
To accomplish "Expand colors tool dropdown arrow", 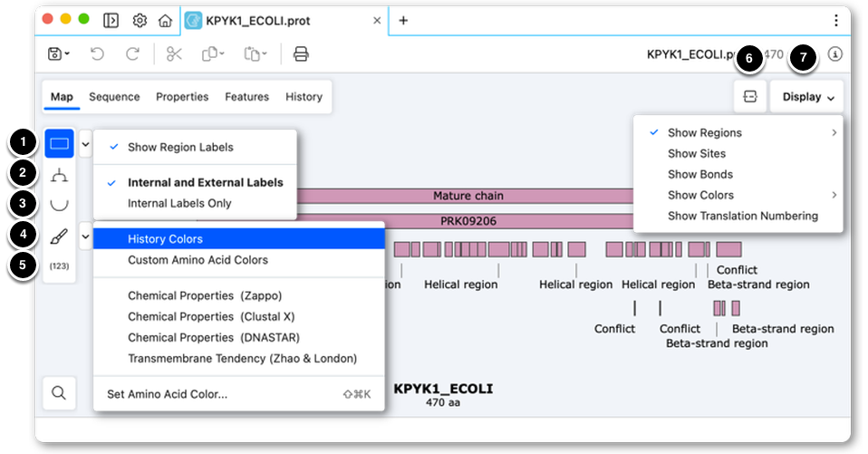I will point(85,237).
